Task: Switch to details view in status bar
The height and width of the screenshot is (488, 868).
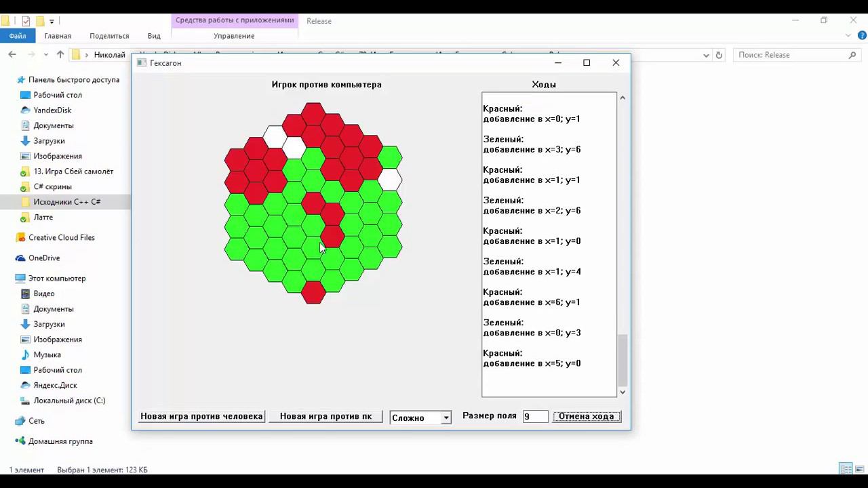Action: tap(846, 469)
